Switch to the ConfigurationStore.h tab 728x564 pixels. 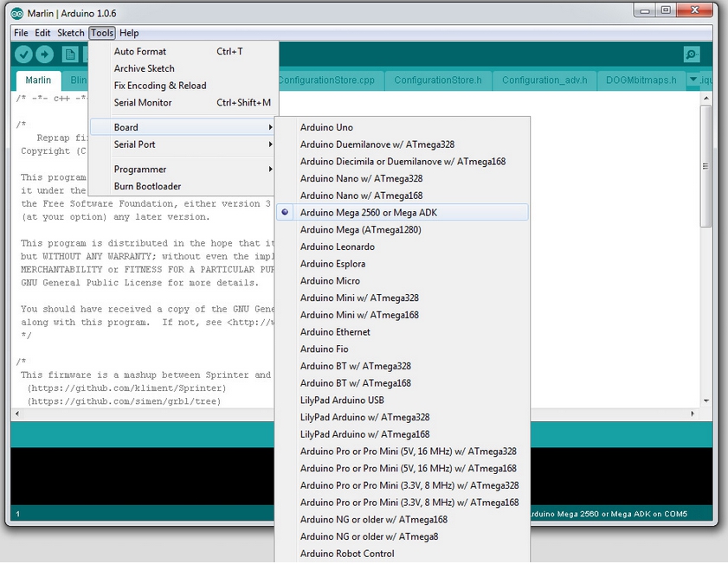(438, 80)
